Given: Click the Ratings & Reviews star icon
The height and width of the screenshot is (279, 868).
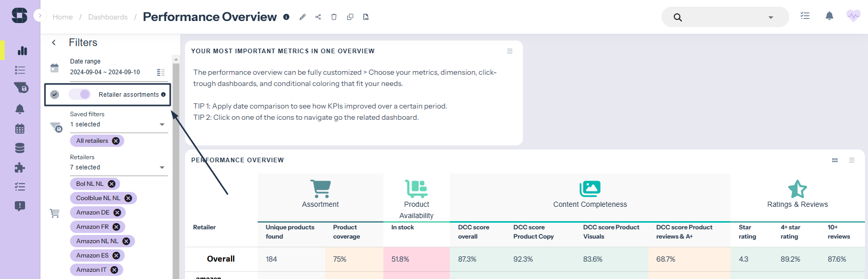Looking at the screenshot, I should point(797,189).
